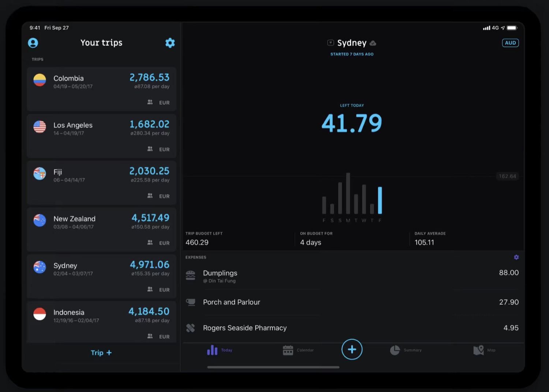Open the New Zealand trip

tap(101, 229)
